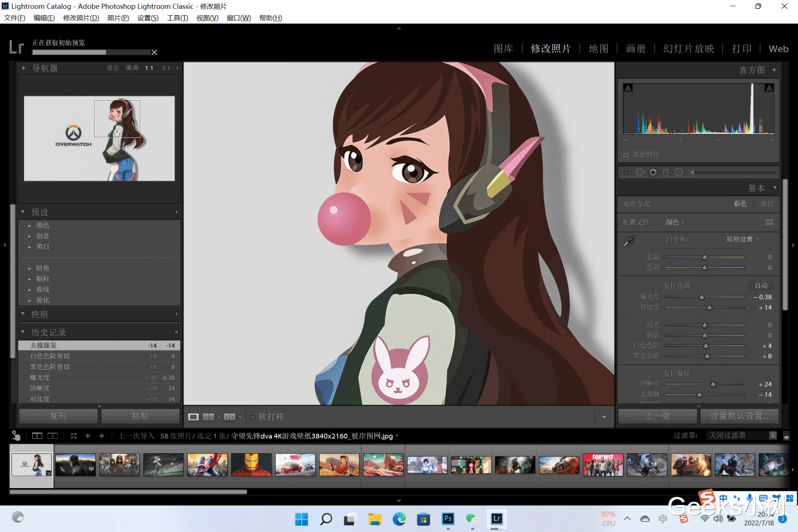Switch to grid view icon in filmstrip bar

(x=74, y=436)
